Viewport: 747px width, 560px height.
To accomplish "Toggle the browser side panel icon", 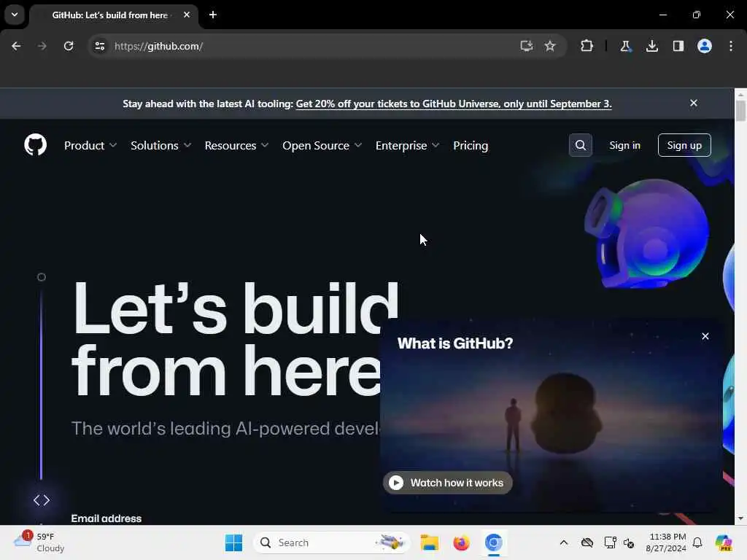I will 678,46.
